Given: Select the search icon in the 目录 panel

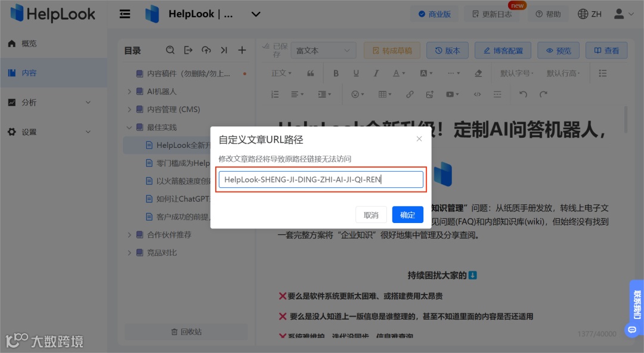Looking at the screenshot, I should coord(171,50).
